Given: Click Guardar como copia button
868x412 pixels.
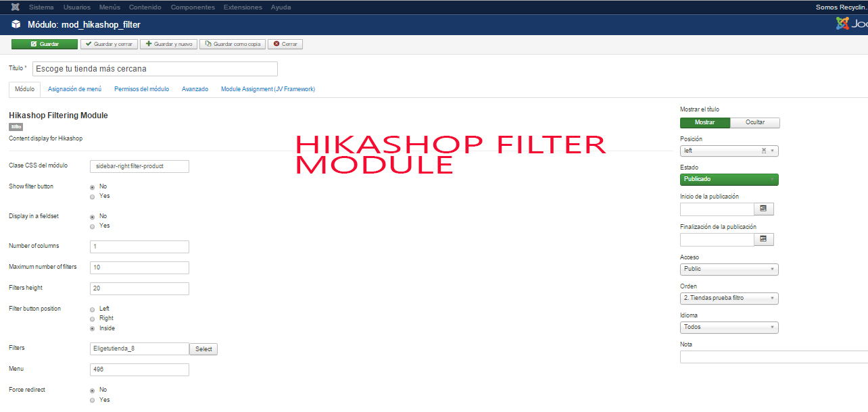Looking at the screenshot, I should 233,44.
